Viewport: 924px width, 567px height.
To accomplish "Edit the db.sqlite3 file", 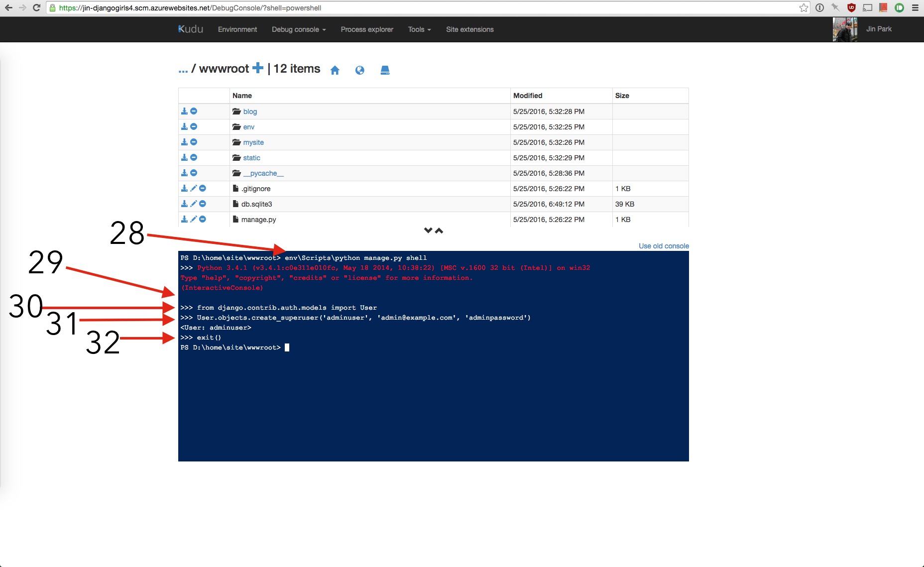I will (x=194, y=204).
